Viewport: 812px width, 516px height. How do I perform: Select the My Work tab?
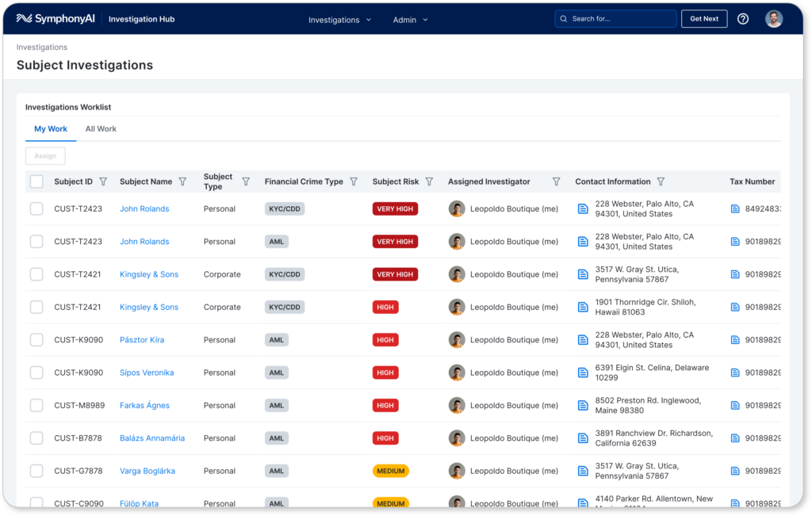tap(51, 128)
